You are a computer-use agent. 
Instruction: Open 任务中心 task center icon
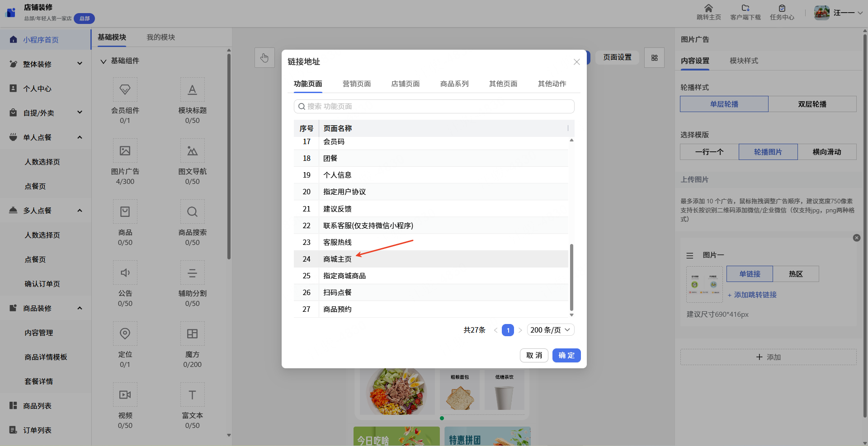[x=782, y=8]
